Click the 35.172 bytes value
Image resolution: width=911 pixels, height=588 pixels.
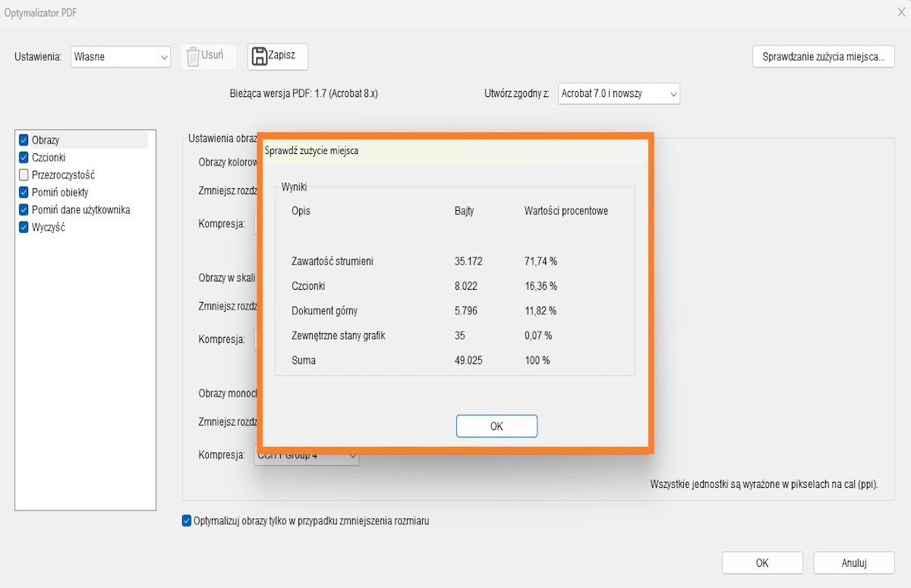click(x=468, y=261)
